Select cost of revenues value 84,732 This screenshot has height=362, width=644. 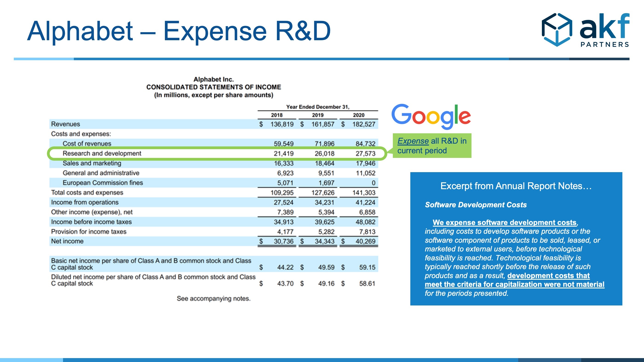coord(365,144)
